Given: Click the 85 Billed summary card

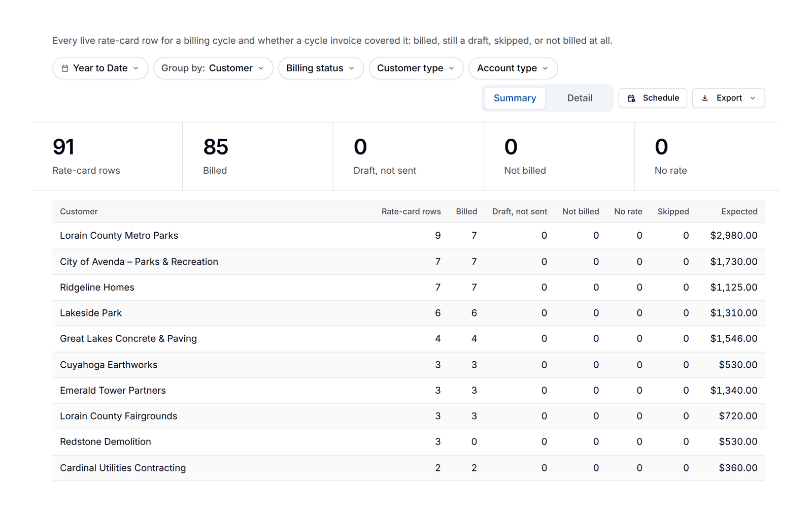Looking at the screenshot, I should 258,156.
